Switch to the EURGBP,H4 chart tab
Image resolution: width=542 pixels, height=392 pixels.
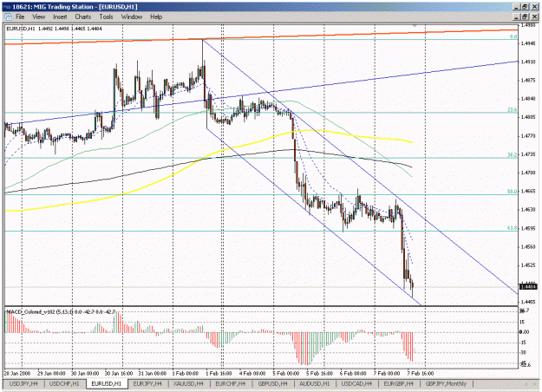tap(399, 383)
